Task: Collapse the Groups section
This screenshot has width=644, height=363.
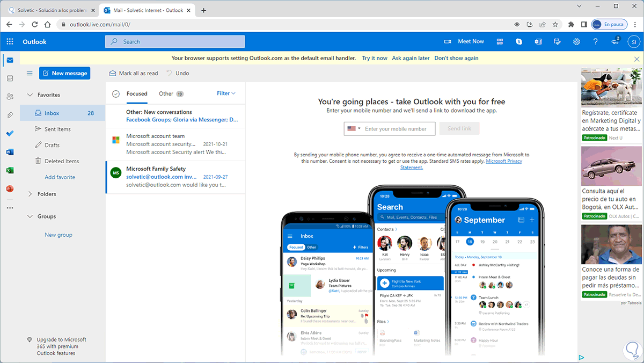Action: coord(30,217)
